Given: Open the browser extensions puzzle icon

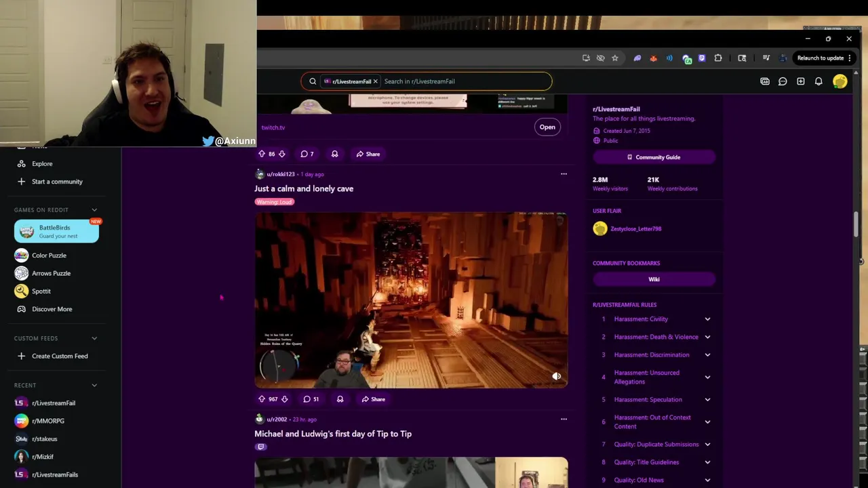Looking at the screenshot, I should click(x=718, y=58).
